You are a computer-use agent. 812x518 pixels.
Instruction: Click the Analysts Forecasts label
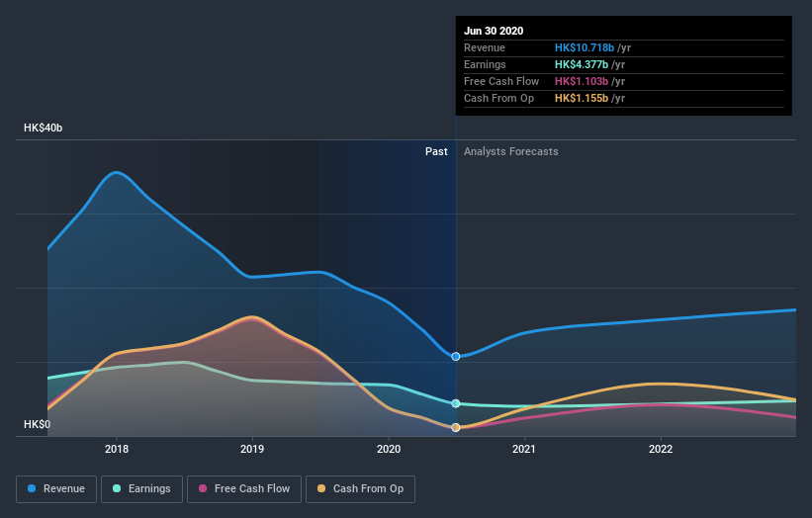[511, 151]
